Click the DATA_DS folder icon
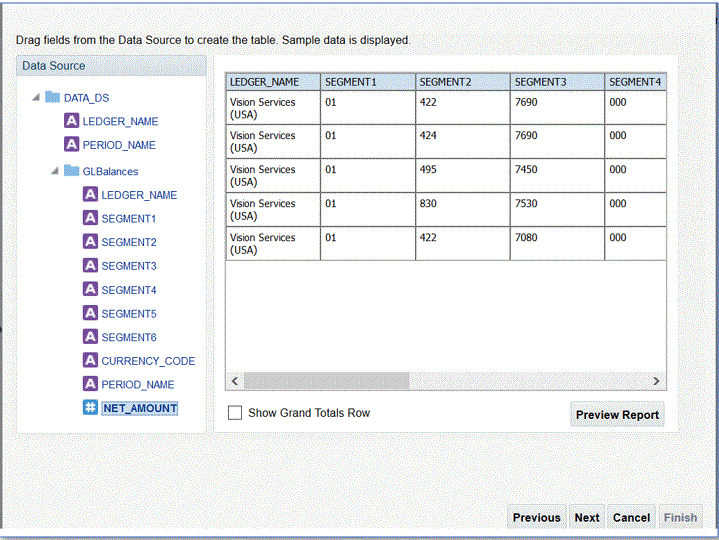719x540 pixels. point(53,98)
